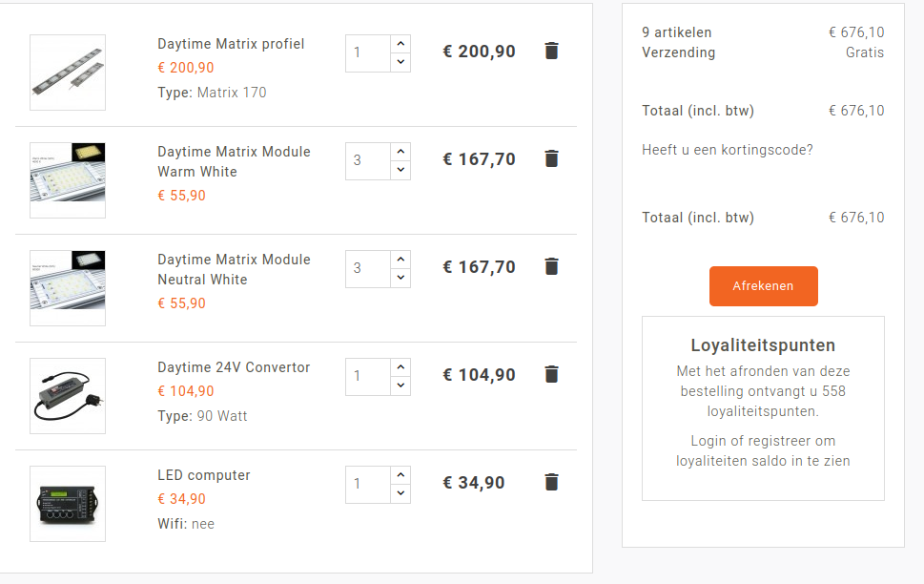Open Daytime Matrix profiel product link
This screenshot has width=924, height=584.
(231, 44)
